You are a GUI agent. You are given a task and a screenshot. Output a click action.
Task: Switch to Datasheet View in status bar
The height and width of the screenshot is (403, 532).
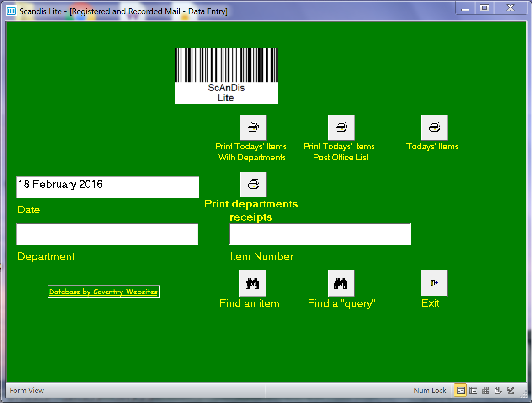(x=473, y=391)
